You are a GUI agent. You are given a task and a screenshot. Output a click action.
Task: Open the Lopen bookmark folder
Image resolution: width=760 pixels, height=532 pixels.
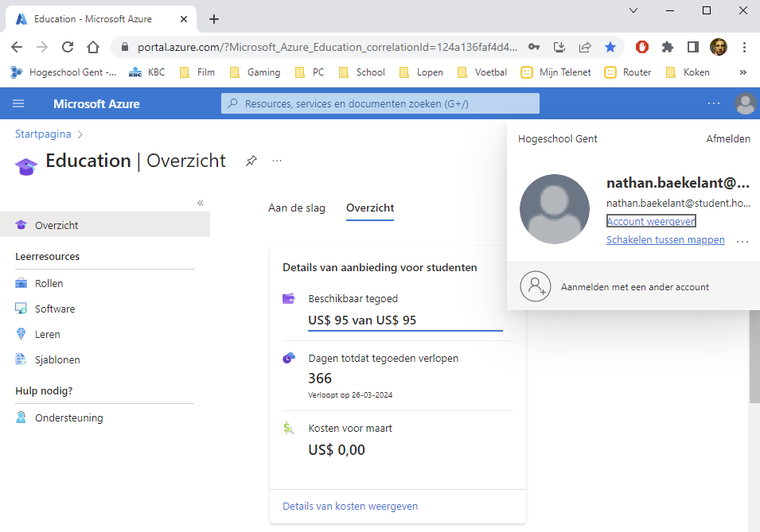(x=421, y=72)
